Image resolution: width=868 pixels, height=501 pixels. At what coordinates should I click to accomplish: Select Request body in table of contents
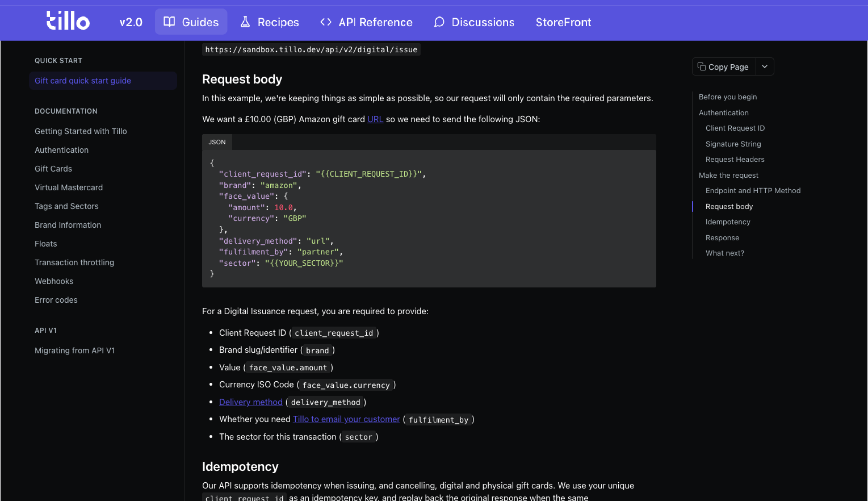click(x=729, y=207)
